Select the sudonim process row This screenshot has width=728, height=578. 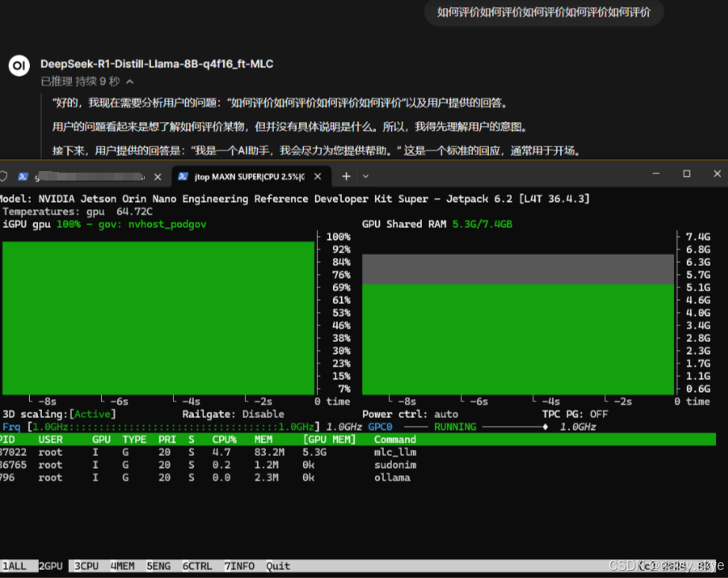pos(358,465)
